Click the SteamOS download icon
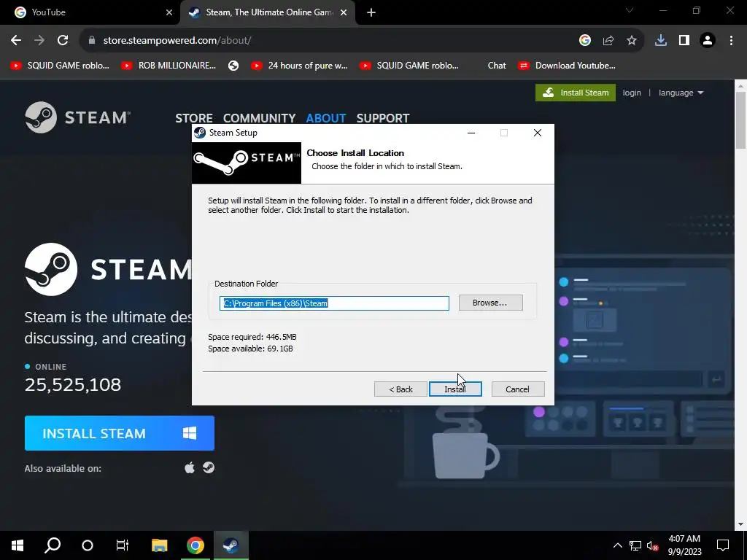This screenshot has height=560, width=747. [x=209, y=468]
